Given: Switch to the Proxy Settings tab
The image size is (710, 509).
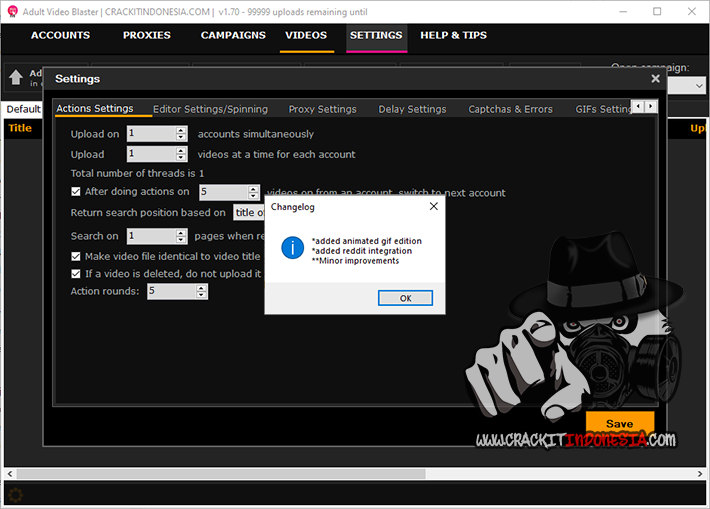Looking at the screenshot, I should click(x=322, y=109).
